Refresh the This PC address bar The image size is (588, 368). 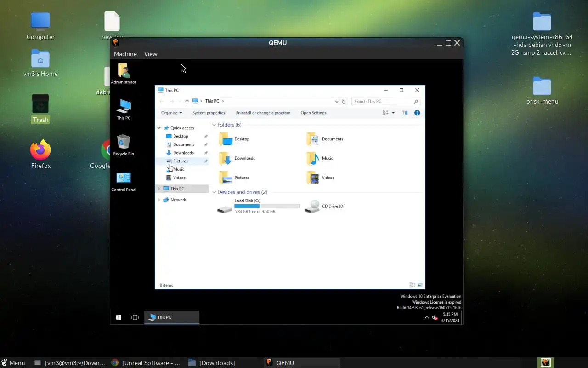click(344, 101)
